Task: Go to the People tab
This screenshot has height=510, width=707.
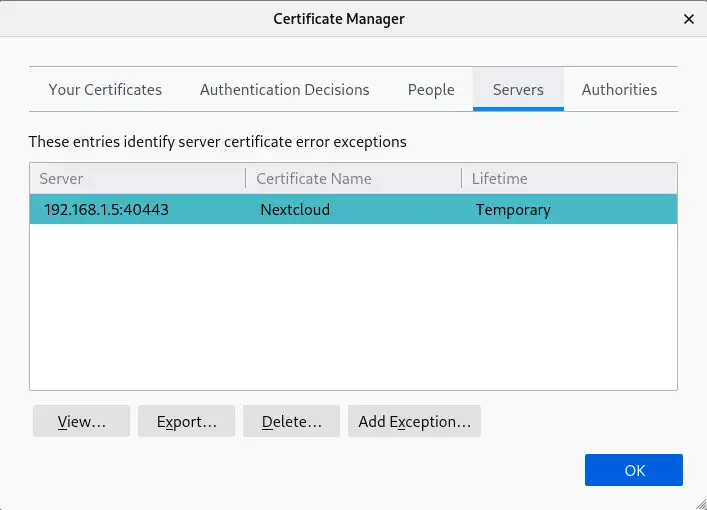Action: (x=431, y=90)
